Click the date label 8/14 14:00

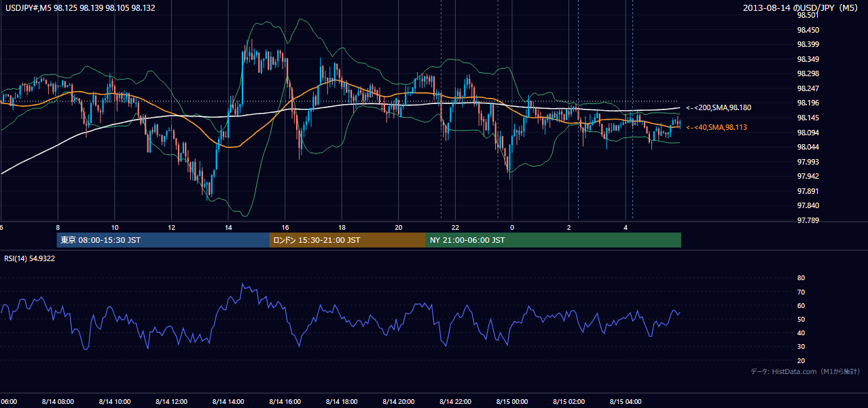pos(228,401)
